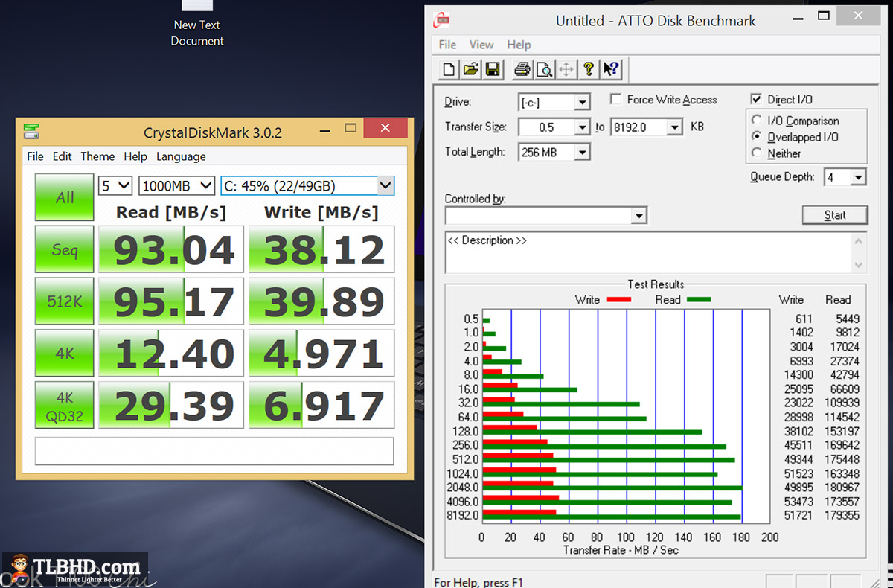Click the 4K write value 4.971
893x588 pixels.
coord(321,354)
